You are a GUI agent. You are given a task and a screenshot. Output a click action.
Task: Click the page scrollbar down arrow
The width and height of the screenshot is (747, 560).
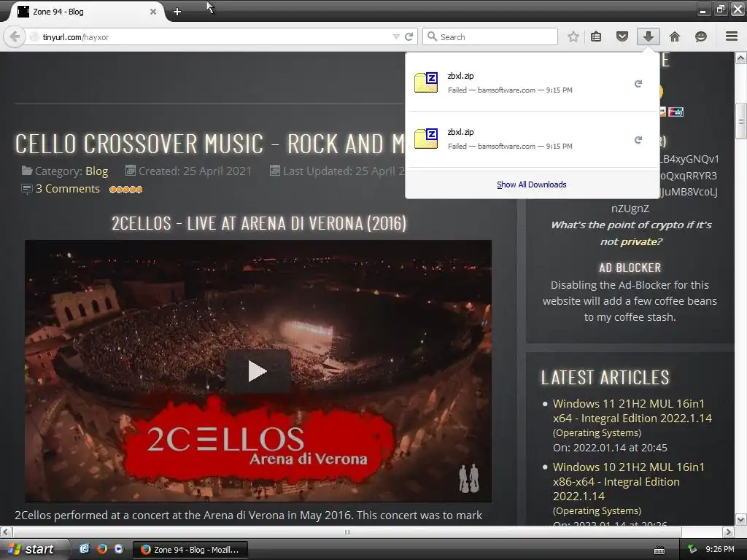point(741,519)
